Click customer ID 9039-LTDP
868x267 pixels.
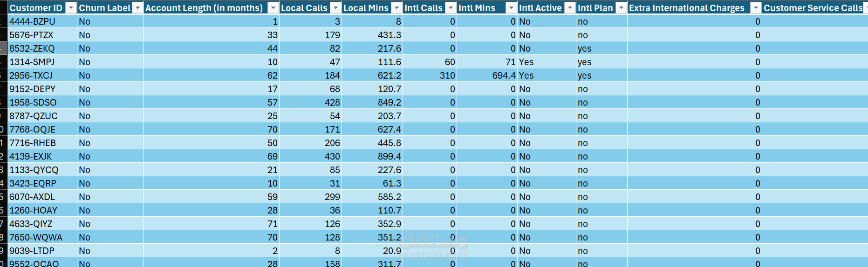click(x=42, y=251)
